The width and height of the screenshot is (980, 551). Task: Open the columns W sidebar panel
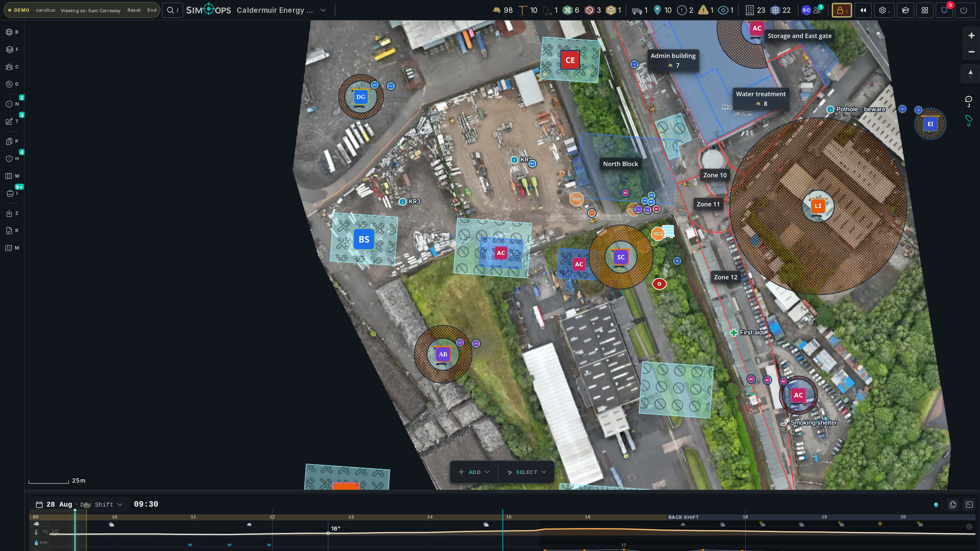12,176
